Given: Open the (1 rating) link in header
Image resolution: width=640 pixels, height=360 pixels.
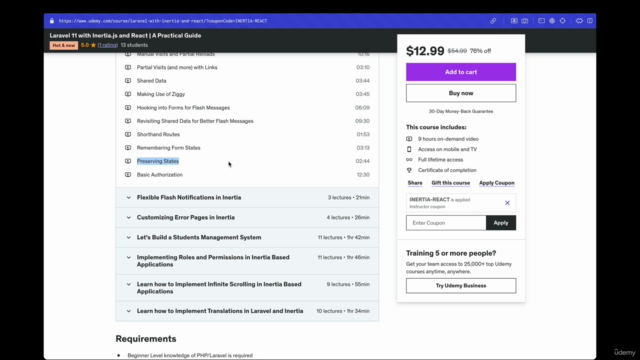Looking at the screenshot, I should [x=108, y=45].
